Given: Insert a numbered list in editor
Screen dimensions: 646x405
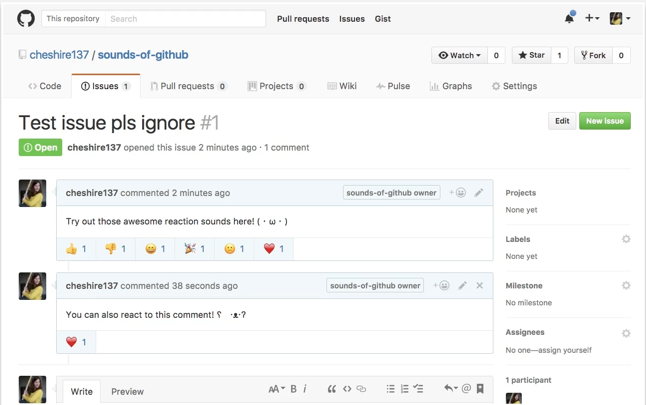Looking at the screenshot, I should click(405, 389).
